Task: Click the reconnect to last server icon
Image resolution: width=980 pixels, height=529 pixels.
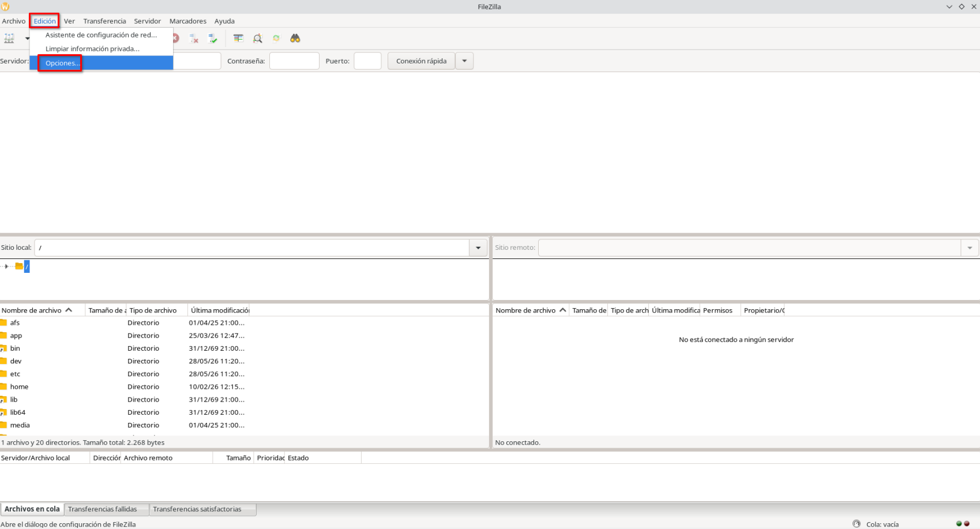Action: [x=213, y=38]
